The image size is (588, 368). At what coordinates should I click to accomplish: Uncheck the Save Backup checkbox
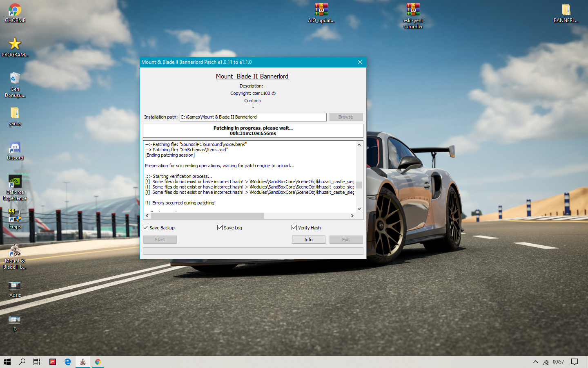coord(146,228)
